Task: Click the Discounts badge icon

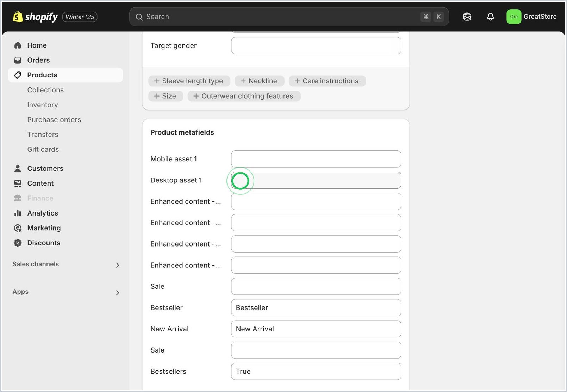Action: (18, 243)
